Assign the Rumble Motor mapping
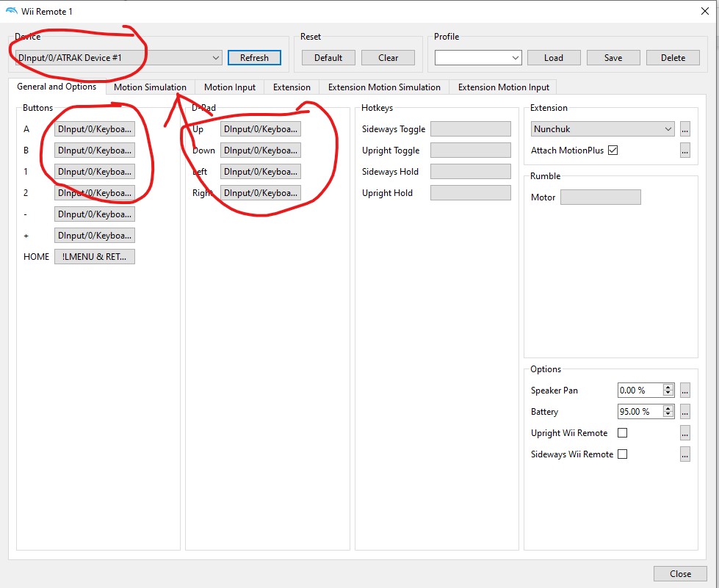 pyautogui.click(x=600, y=197)
